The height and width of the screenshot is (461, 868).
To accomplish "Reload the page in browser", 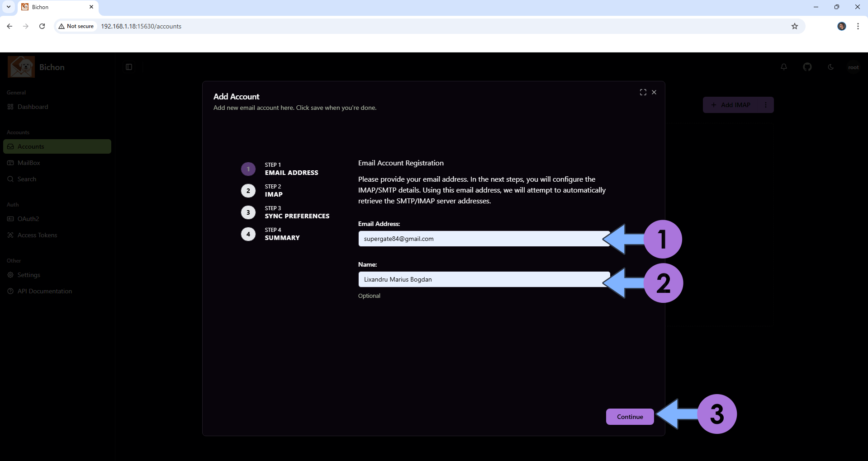I will pos(42,26).
